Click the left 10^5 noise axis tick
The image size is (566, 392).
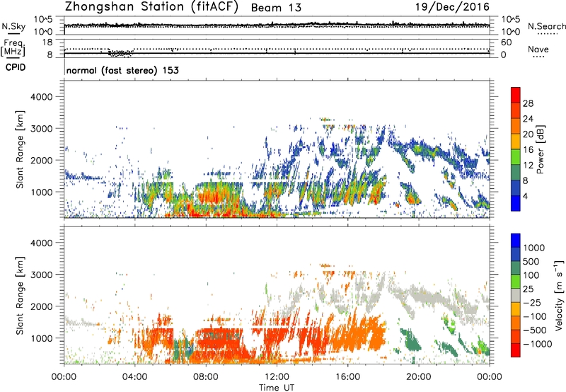[43, 19]
